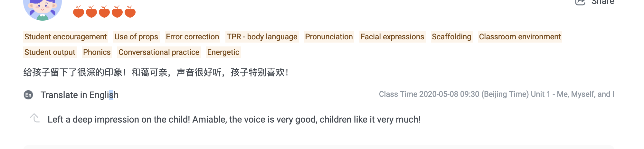Select the Scaffolding tag
This screenshot has height=149, width=644.
pyautogui.click(x=451, y=37)
